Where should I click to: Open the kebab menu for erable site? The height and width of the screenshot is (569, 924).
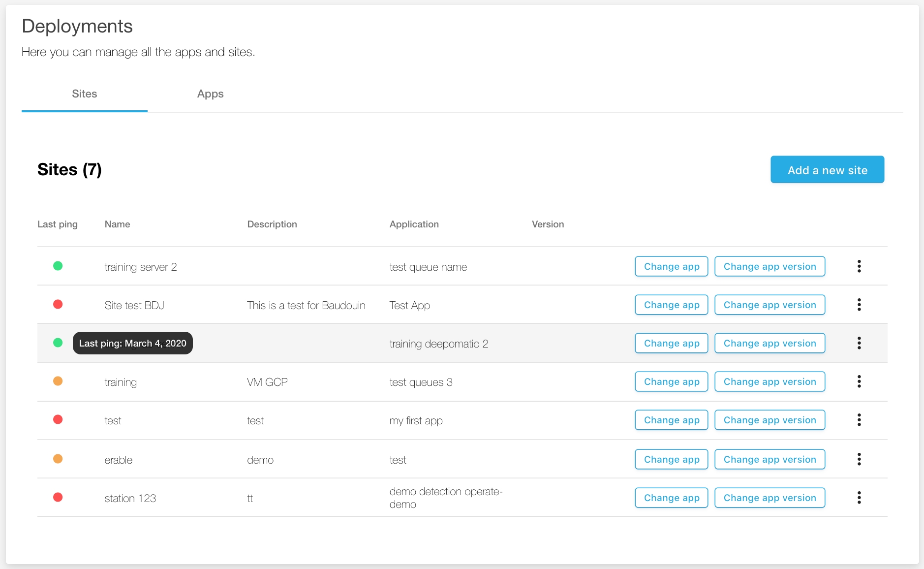tap(859, 459)
